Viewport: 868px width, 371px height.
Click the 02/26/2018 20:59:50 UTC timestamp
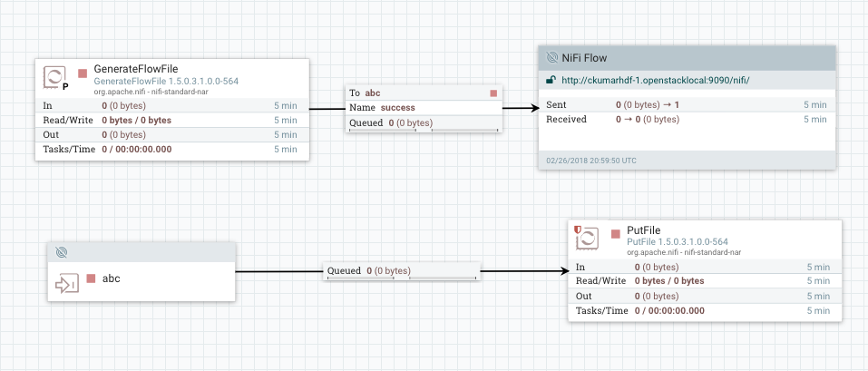click(x=591, y=161)
